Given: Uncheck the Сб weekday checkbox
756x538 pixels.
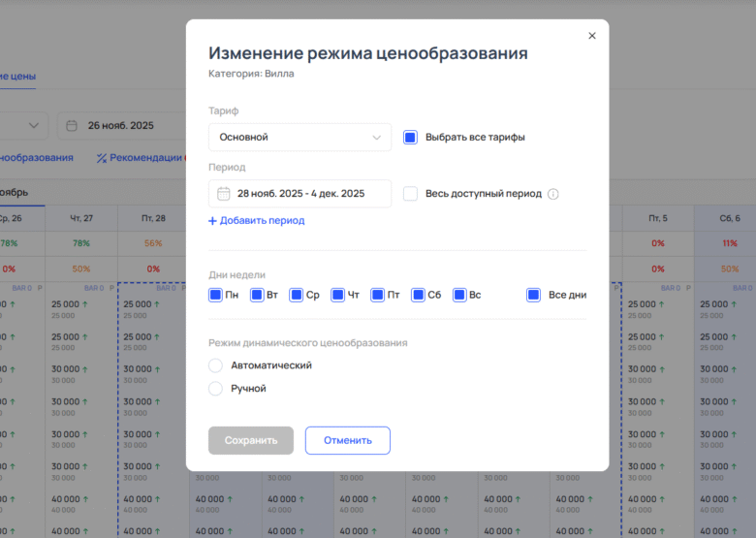Looking at the screenshot, I should 418,295.
